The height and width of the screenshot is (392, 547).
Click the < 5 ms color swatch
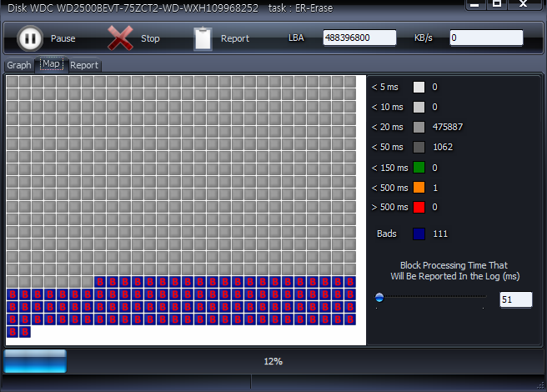419,87
